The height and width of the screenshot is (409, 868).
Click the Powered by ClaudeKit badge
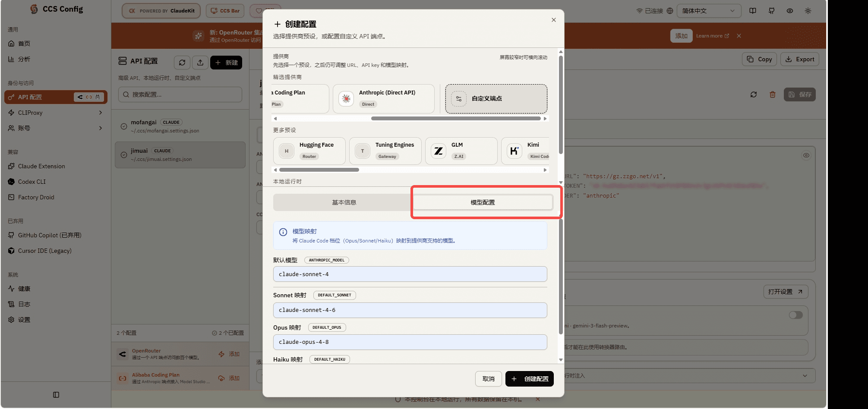(161, 11)
